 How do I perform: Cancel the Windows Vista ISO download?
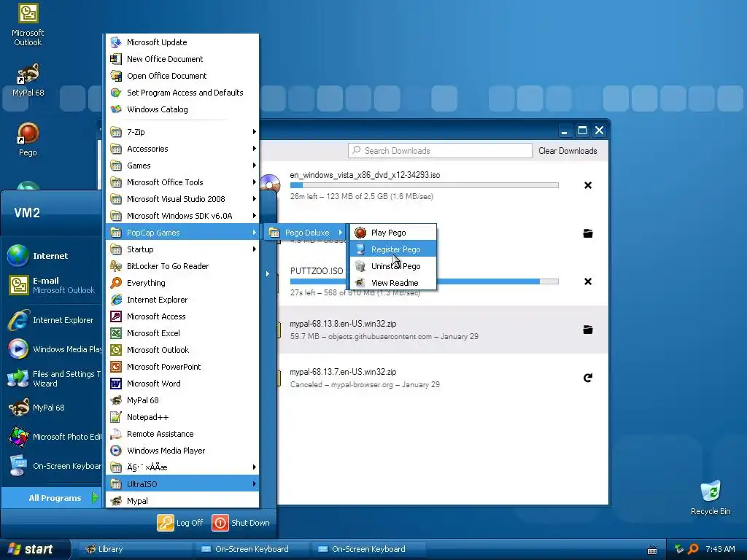(x=588, y=185)
